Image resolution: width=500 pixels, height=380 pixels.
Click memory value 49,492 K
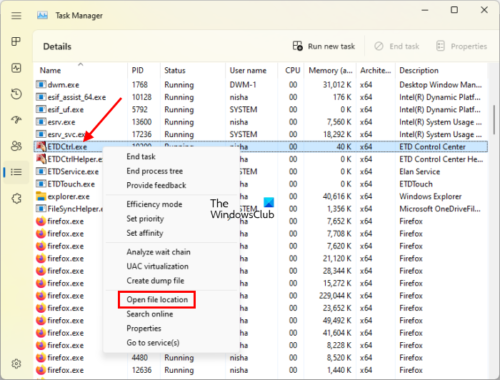[x=337, y=320]
